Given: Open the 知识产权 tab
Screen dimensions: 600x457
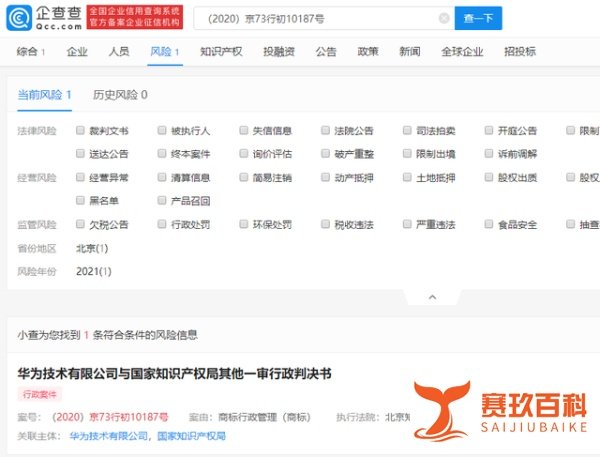Looking at the screenshot, I should click(x=221, y=51).
